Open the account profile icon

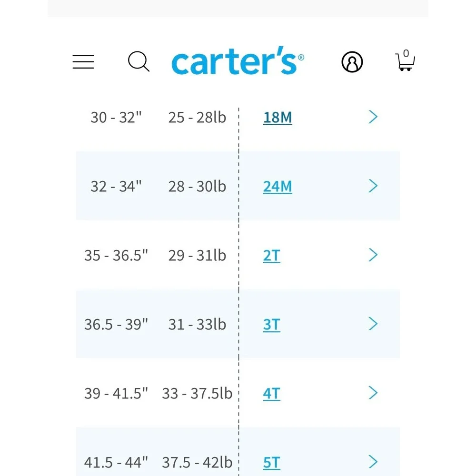click(352, 62)
